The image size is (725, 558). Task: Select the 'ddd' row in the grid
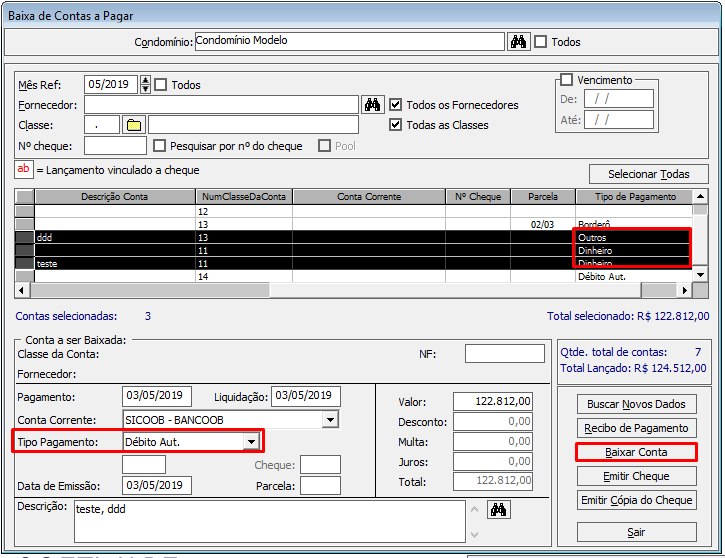point(354,237)
